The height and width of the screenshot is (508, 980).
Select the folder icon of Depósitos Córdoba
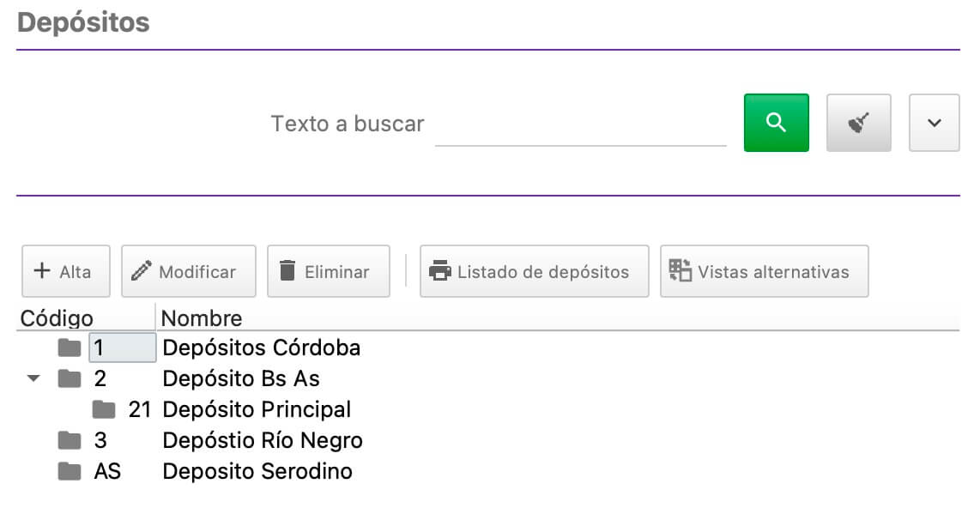[70, 348]
